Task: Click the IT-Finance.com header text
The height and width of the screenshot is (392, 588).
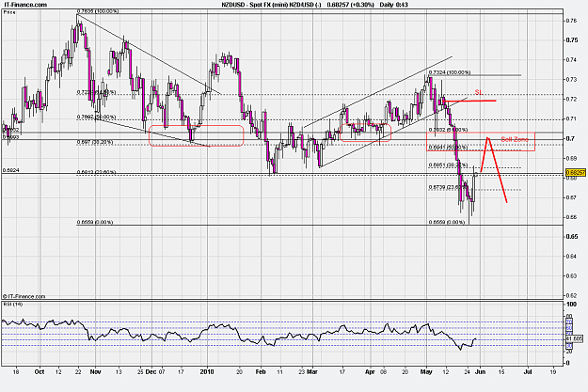Action: click(x=25, y=5)
